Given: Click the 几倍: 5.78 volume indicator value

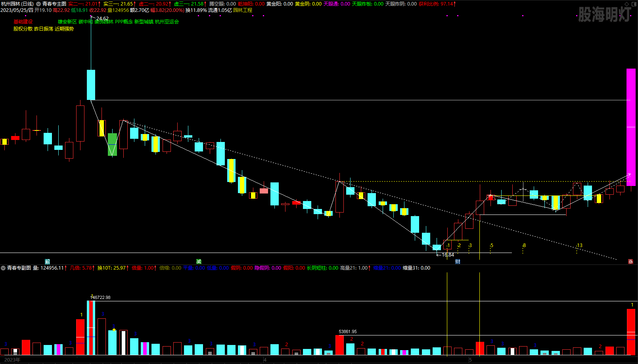Looking at the screenshot, I should [x=82, y=268].
